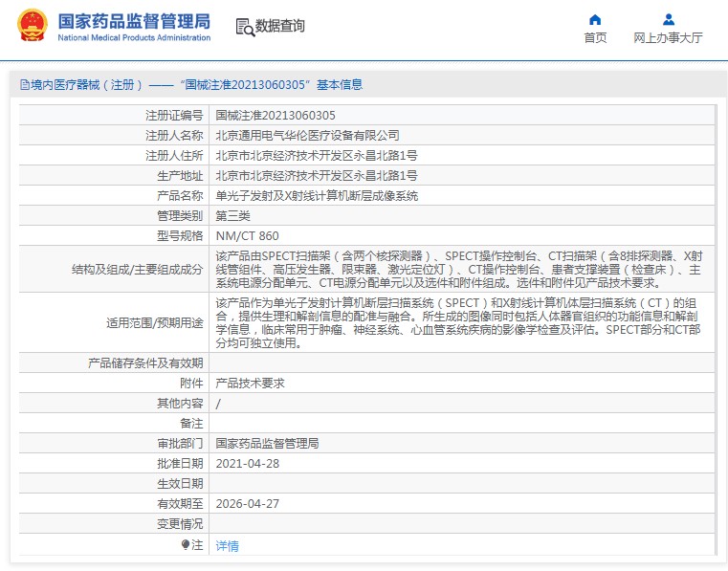Click the 审批部门 row label
The width and height of the screenshot is (728, 571).
tap(180, 444)
